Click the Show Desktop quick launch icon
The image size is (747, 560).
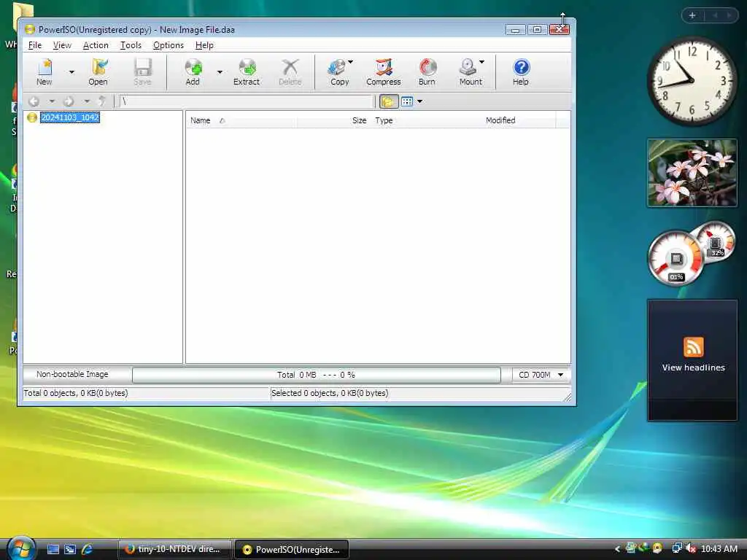[53, 549]
